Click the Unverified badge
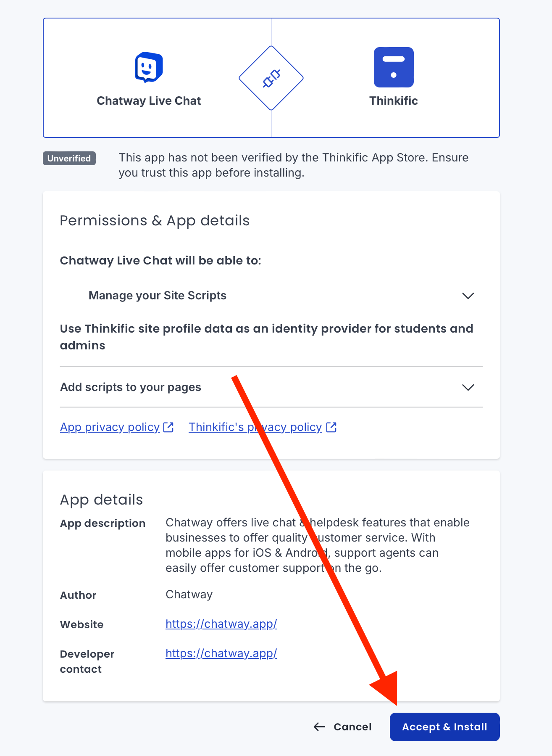This screenshot has height=756, width=552. click(x=69, y=159)
